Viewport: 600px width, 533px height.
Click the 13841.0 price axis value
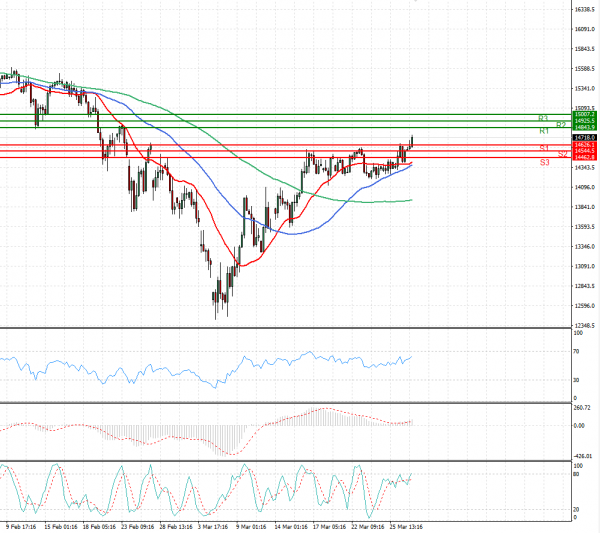pyautogui.click(x=585, y=207)
